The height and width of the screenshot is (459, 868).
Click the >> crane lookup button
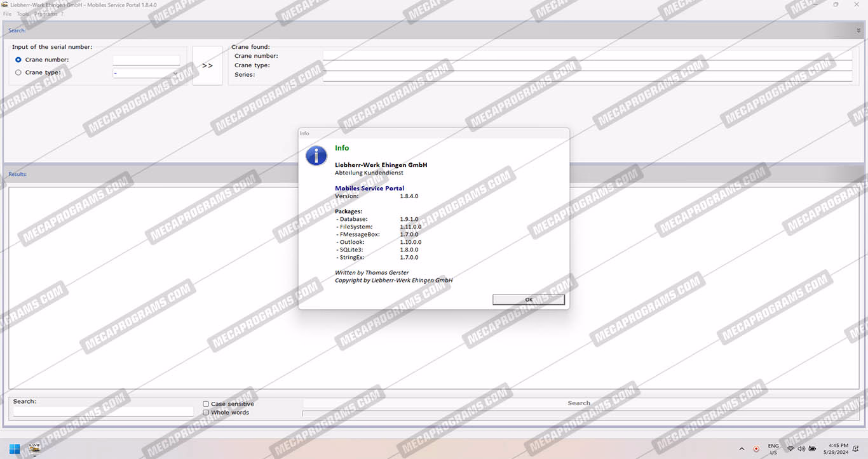[x=207, y=65]
